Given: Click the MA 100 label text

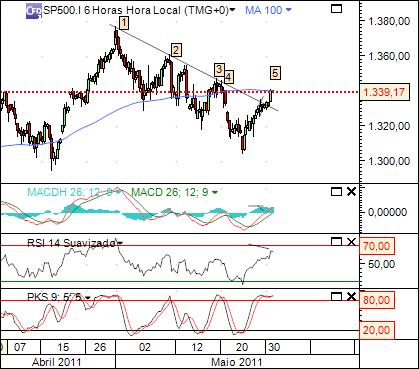Looking at the screenshot, I should click(264, 10).
